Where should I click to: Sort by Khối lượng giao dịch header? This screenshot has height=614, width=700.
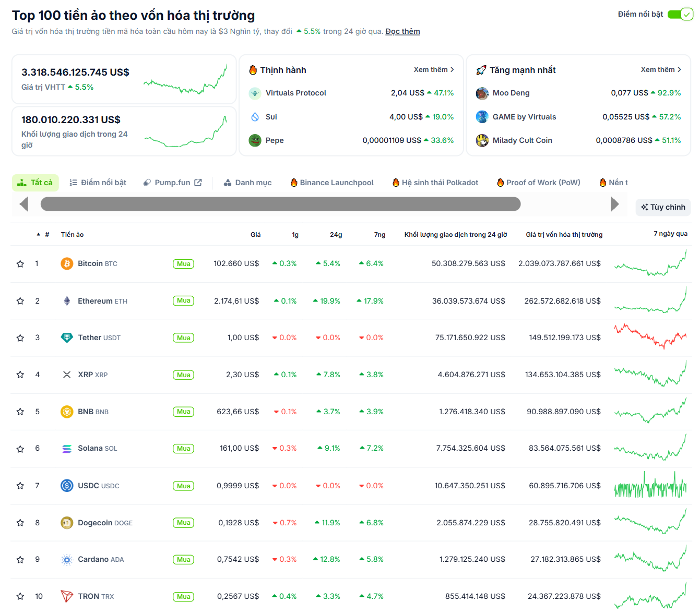pos(456,235)
